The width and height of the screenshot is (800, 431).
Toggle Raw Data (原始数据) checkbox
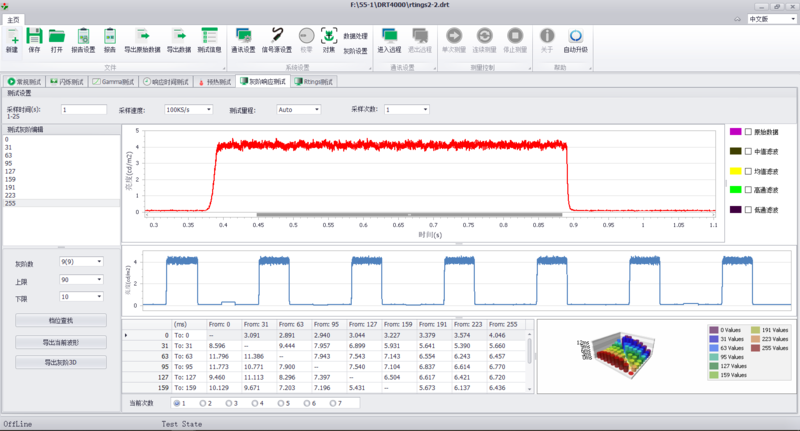(x=748, y=132)
